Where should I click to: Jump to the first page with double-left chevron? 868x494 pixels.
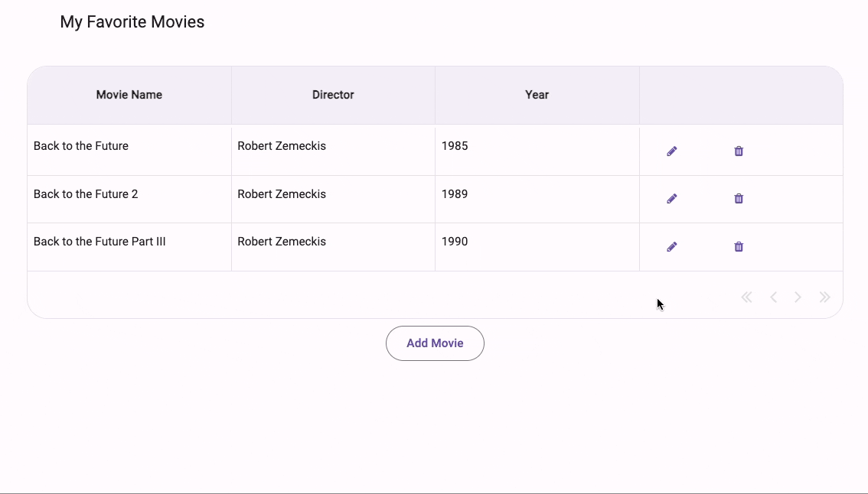[746, 297]
